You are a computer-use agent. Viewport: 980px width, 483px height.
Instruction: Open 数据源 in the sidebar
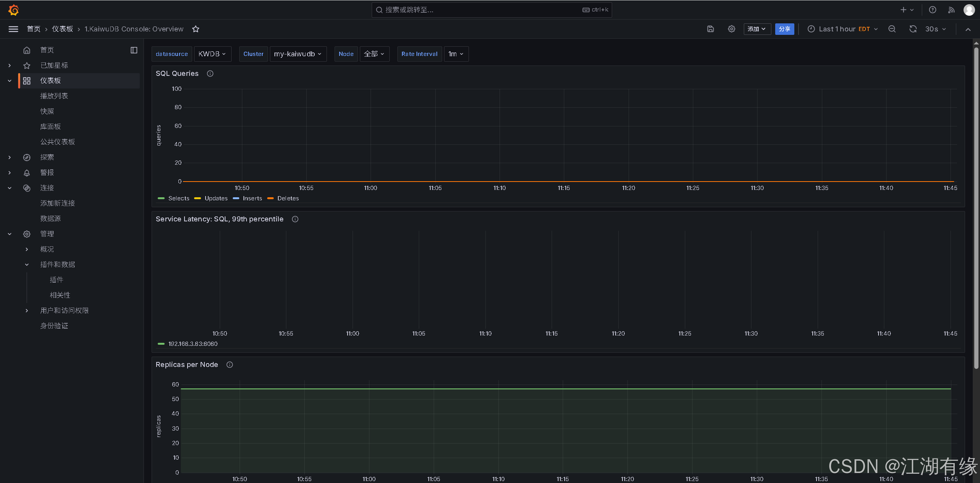point(51,219)
